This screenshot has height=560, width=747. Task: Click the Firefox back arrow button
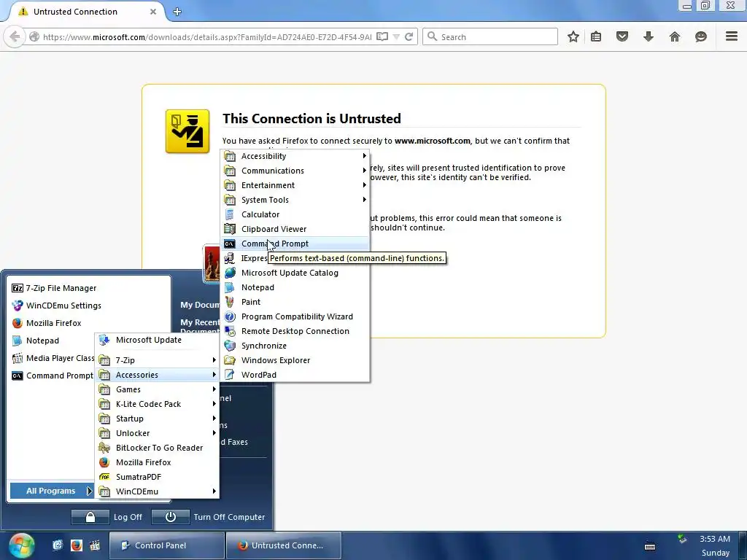pyautogui.click(x=15, y=36)
